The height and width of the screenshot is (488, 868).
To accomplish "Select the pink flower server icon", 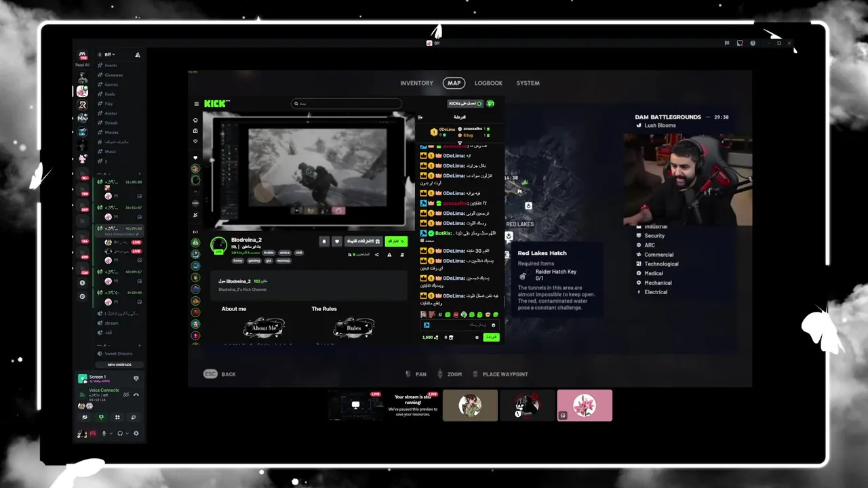I will click(x=82, y=91).
